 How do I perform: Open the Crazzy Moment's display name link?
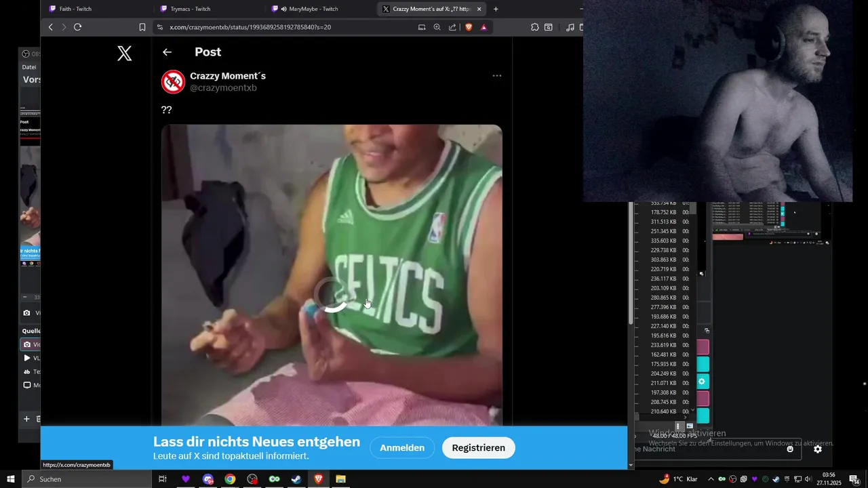(228, 76)
